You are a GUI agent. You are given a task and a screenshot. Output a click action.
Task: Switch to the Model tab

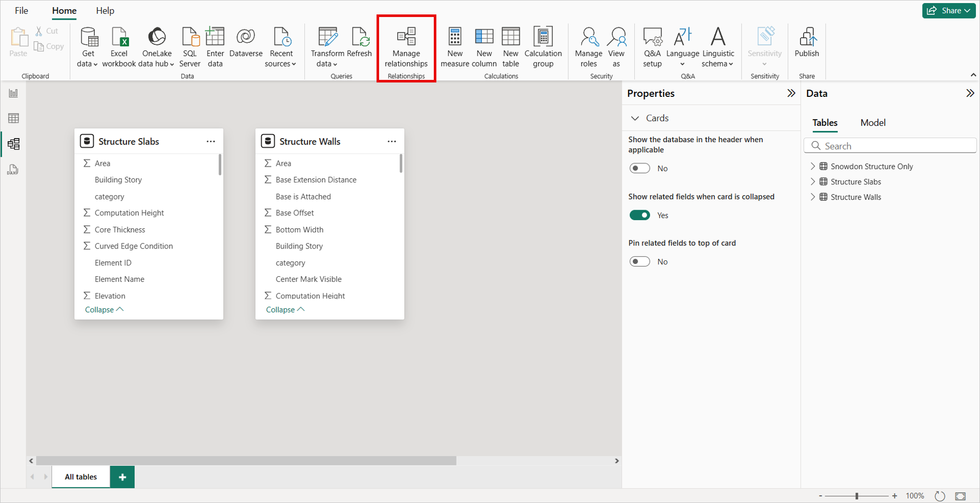tap(873, 123)
